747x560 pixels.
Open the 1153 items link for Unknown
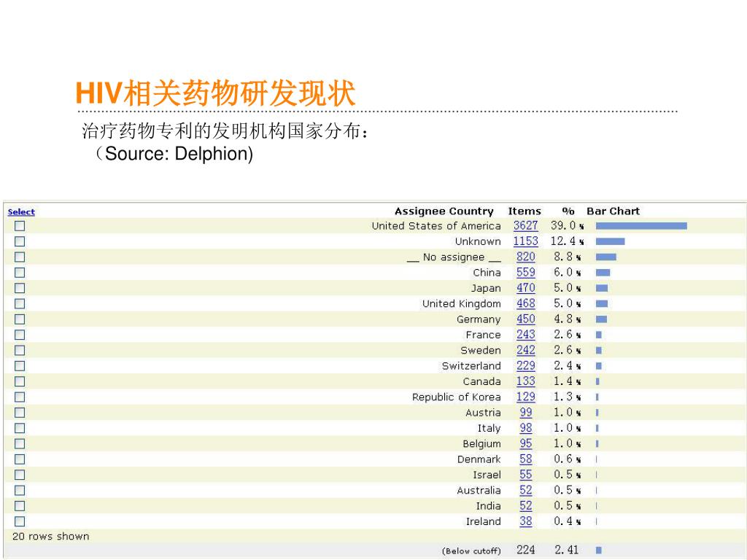tap(525, 241)
